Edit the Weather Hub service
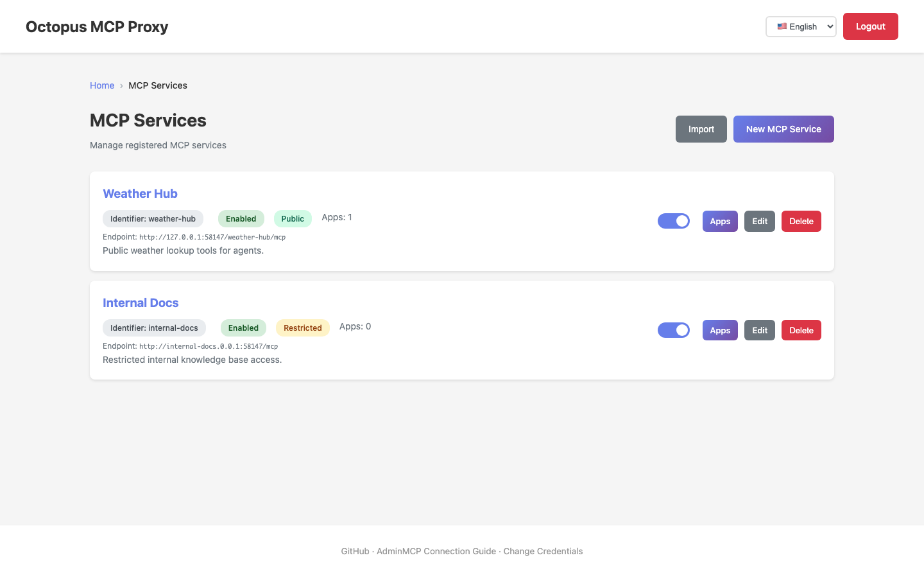The width and height of the screenshot is (924, 578). 760,221
